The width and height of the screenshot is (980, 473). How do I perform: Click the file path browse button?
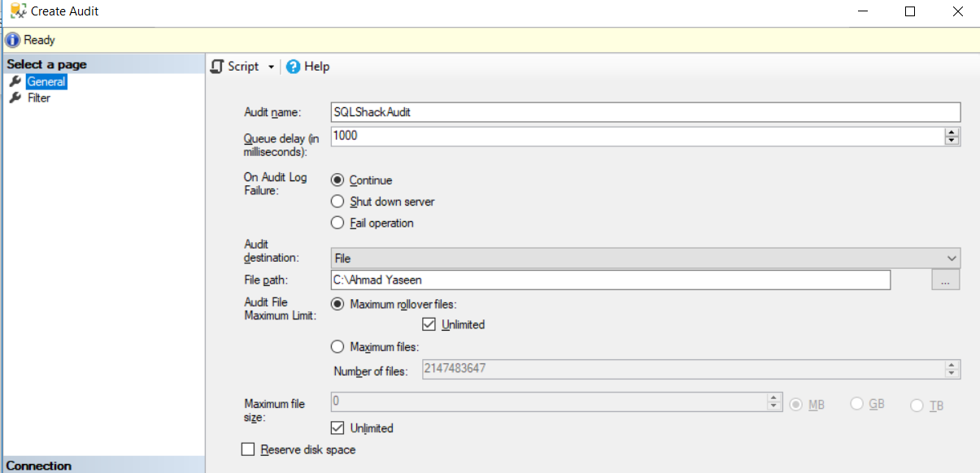[x=945, y=280]
